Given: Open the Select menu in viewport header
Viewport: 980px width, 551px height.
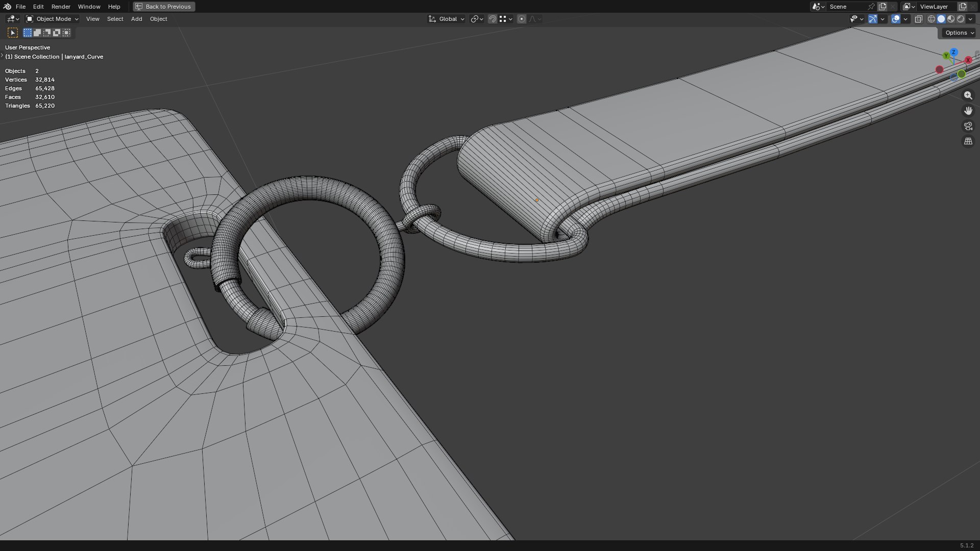Looking at the screenshot, I should coord(115,19).
